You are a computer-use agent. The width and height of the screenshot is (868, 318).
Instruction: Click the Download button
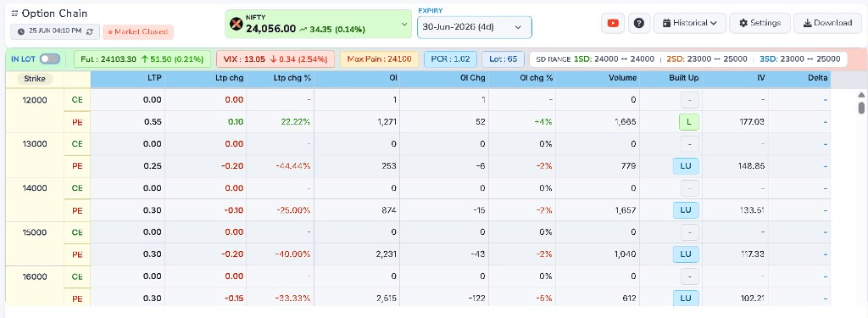(x=827, y=23)
